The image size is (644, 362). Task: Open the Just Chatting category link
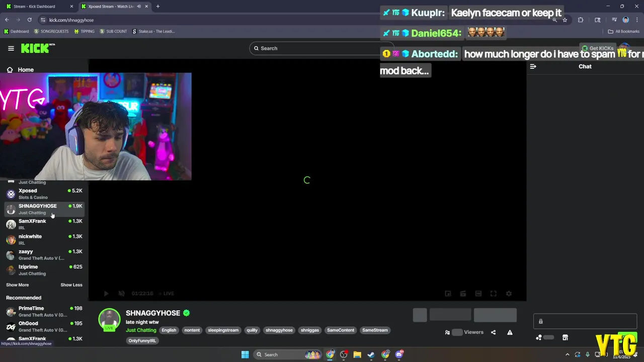(141, 330)
